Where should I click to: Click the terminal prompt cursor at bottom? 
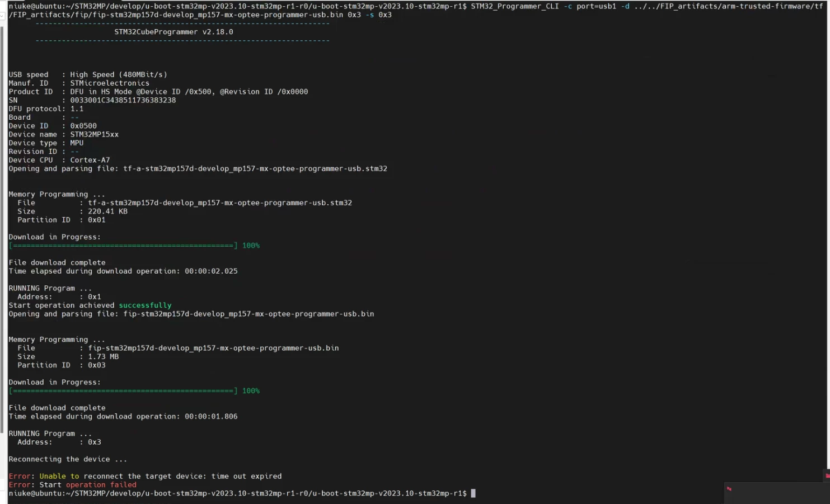tap(473, 493)
